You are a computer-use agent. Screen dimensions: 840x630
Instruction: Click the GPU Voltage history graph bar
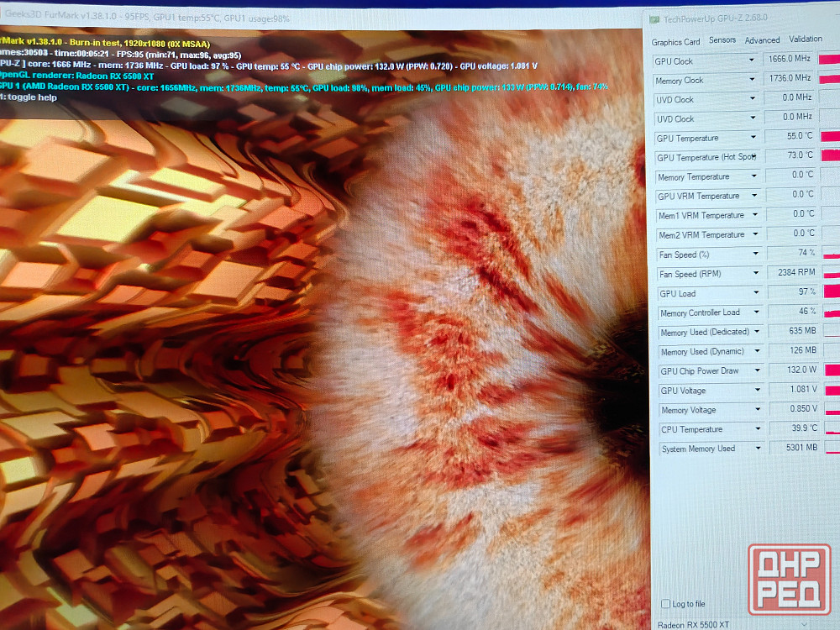[832, 390]
